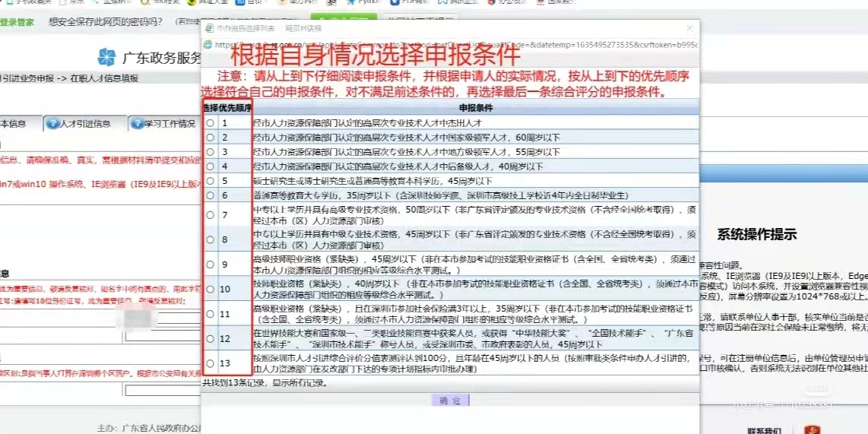
Task: Pick the radio button in row 8
Action: (210, 239)
